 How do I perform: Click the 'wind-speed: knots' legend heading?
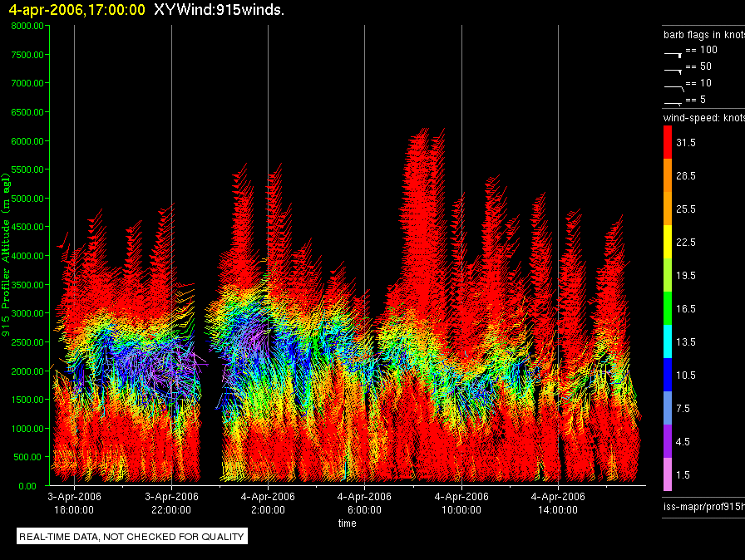(704, 118)
